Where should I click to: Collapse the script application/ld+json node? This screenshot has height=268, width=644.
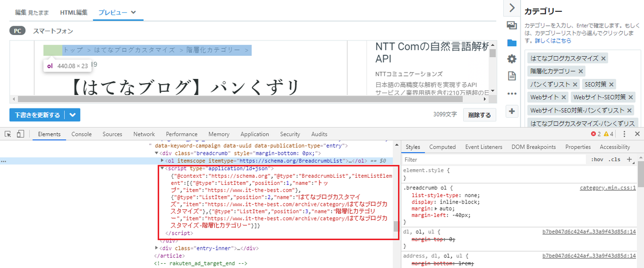(x=163, y=168)
